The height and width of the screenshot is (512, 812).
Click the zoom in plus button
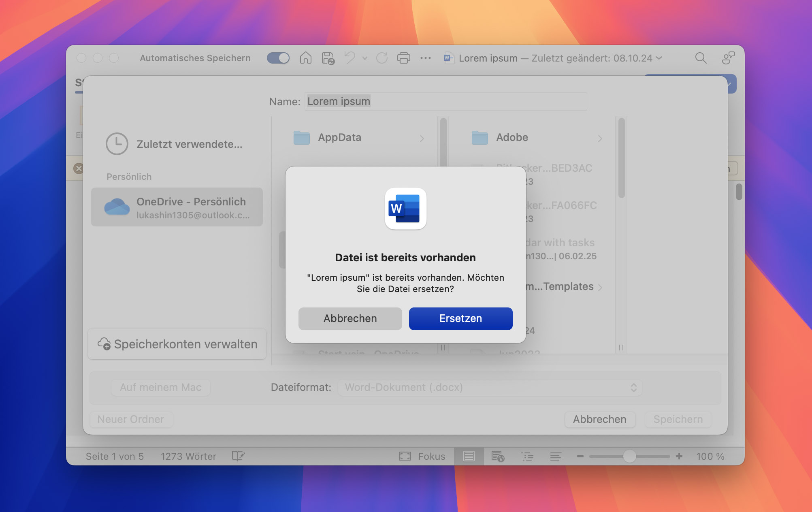[x=679, y=457]
